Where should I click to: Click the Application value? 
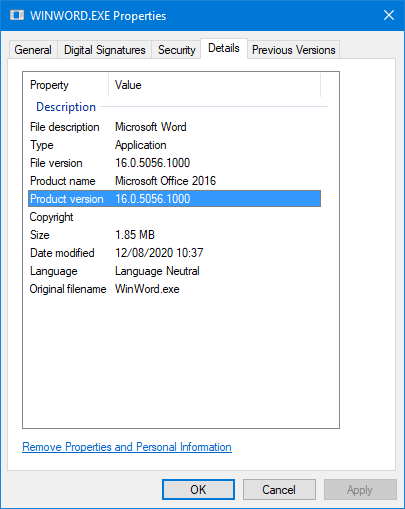141,145
